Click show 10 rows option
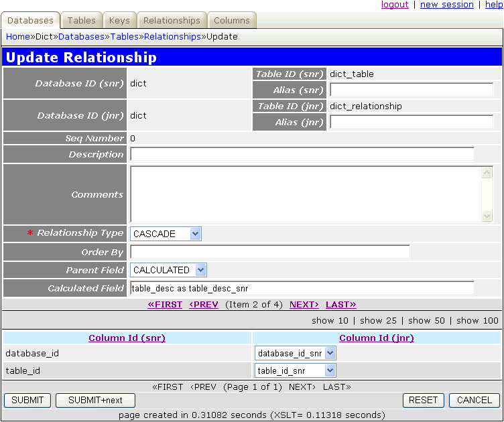This screenshot has width=504, height=422. tap(330, 320)
